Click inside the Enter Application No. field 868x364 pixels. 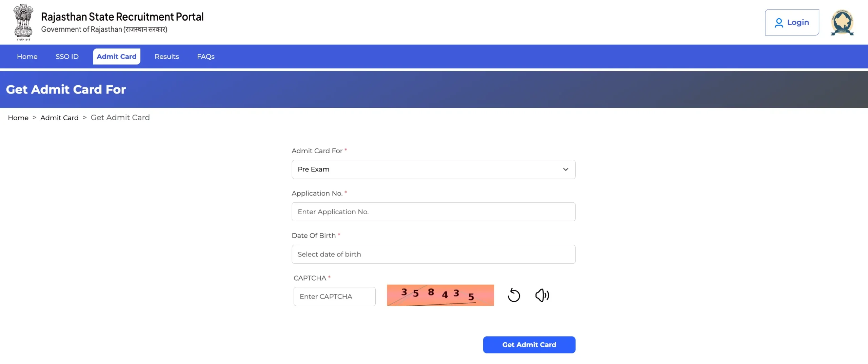[x=433, y=211]
